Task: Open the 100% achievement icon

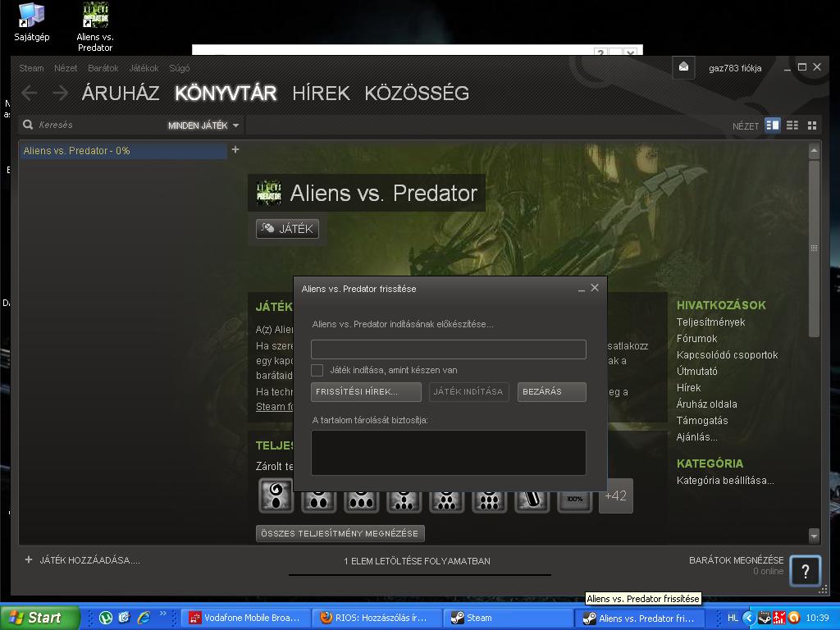Action: click(x=575, y=500)
